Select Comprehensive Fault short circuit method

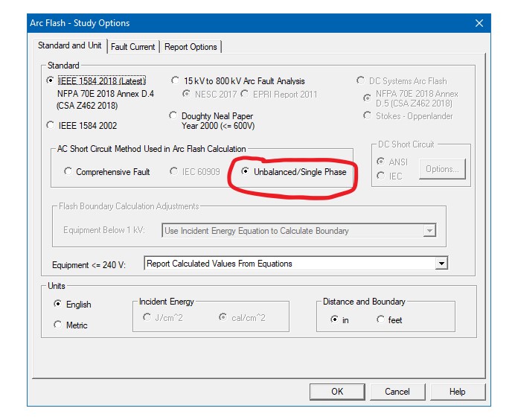tap(68, 172)
